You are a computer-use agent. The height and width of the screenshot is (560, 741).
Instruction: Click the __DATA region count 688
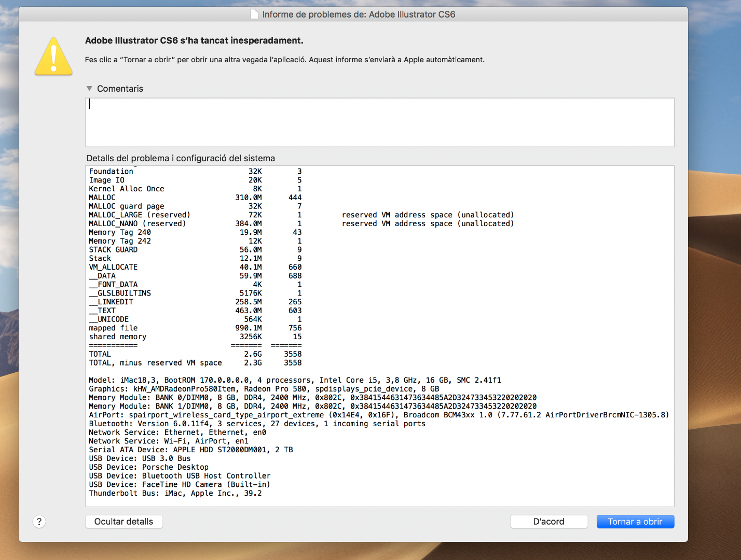(295, 276)
